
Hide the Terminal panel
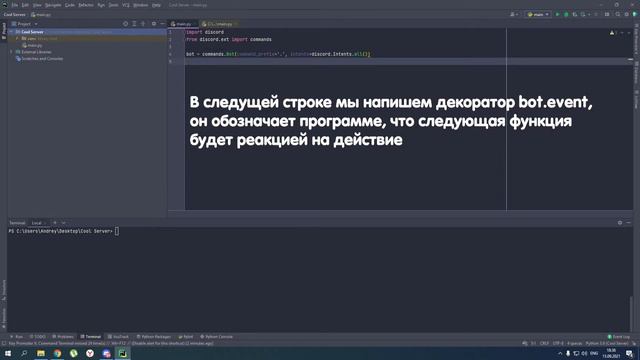tap(629, 223)
